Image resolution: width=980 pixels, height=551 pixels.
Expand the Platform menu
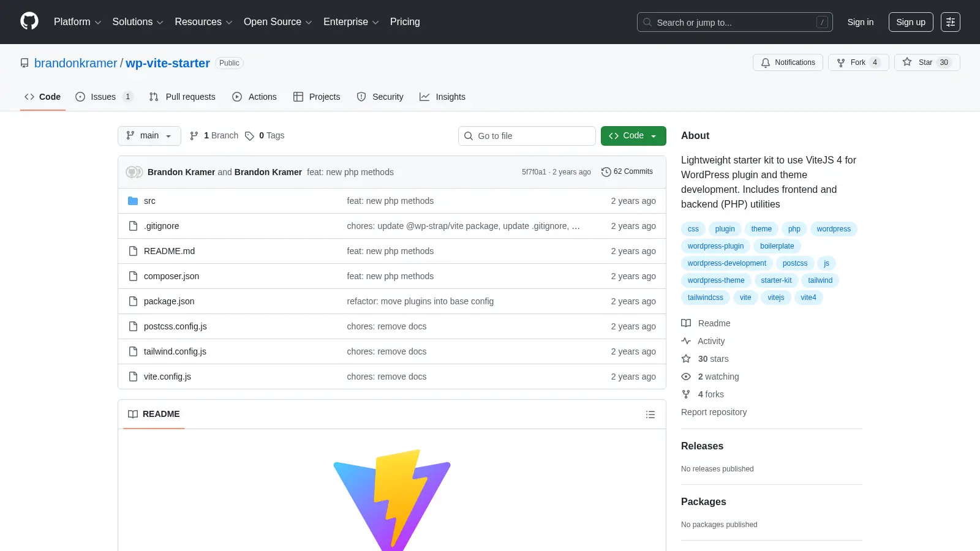[78, 22]
